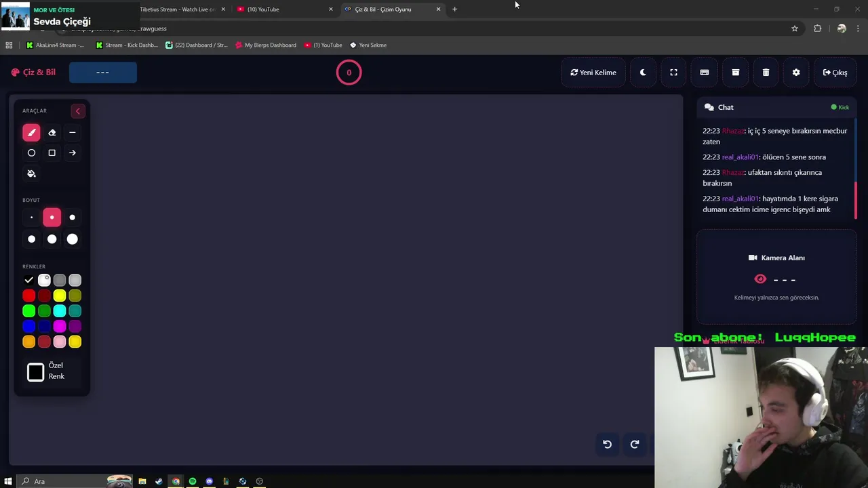Switch to the (10) YouTube tab
The height and width of the screenshot is (488, 868).
point(283,9)
